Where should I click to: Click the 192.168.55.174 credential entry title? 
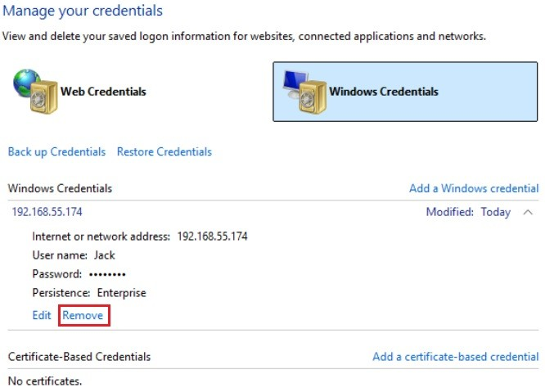click(x=47, y=211)
